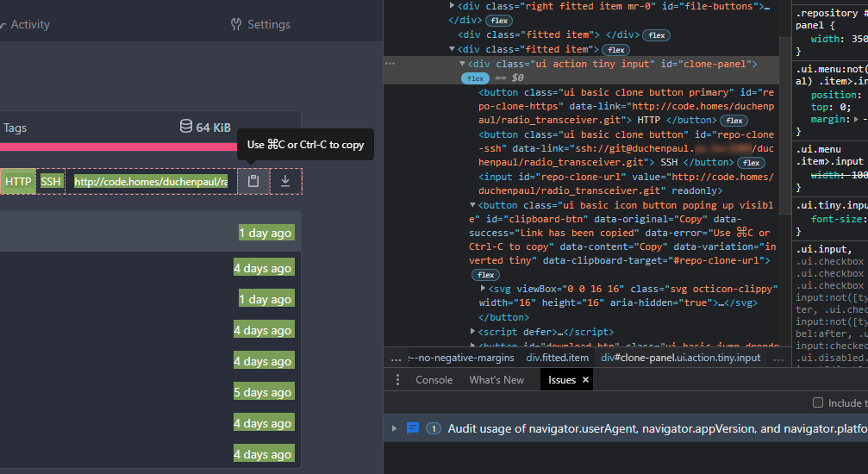Expand the navigator.userAgent audit issue

[394, 428]
